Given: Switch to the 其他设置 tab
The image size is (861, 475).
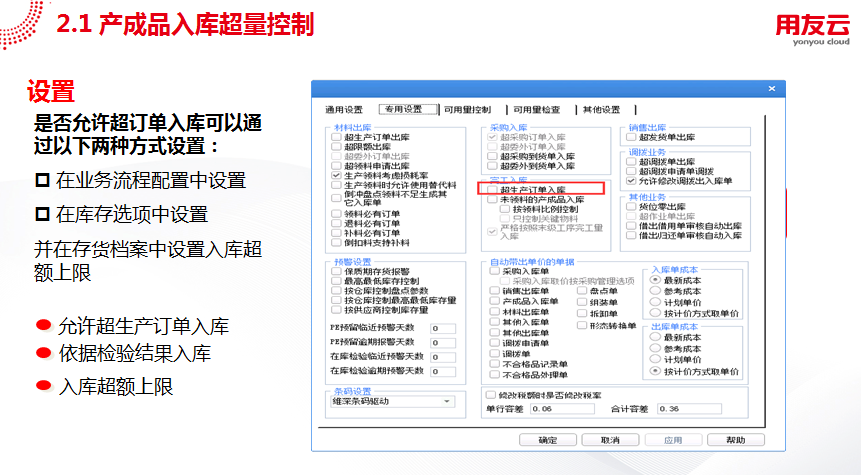Looking at the screenshot, I should pyautogui.click(x=601, y=110).
